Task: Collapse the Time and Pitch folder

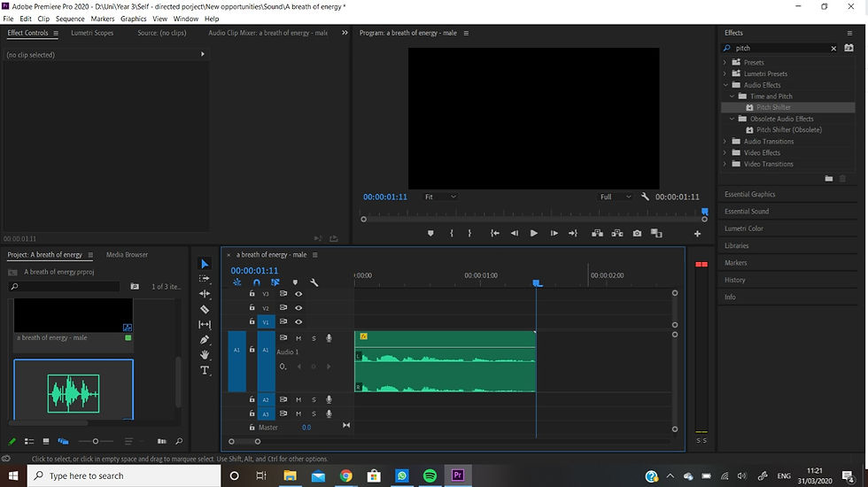Action: (732, 97)
